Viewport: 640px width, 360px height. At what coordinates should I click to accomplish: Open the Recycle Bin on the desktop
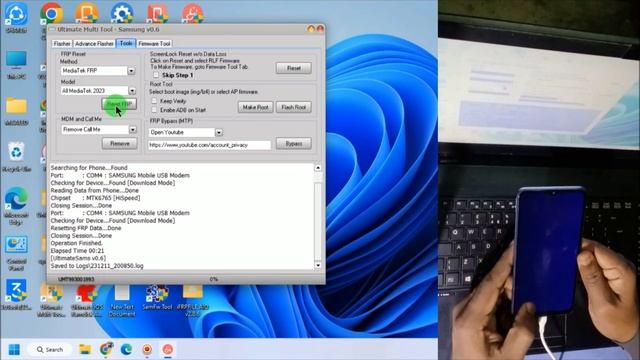pos(16,156)
